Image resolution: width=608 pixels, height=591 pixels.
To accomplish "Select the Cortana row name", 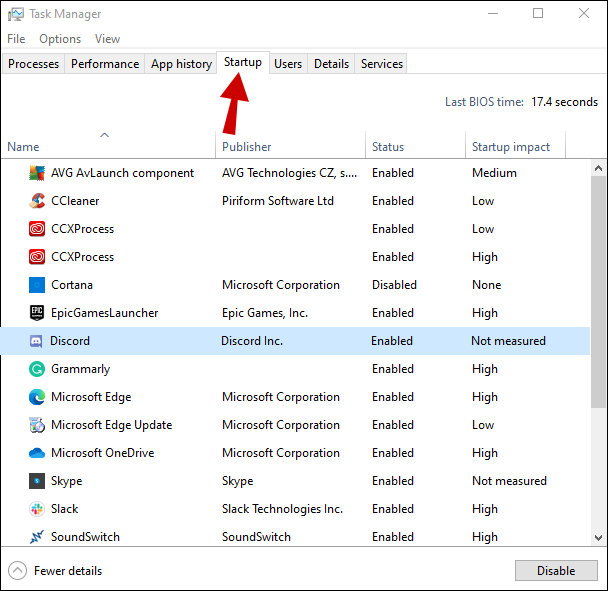I will point(72,285).
